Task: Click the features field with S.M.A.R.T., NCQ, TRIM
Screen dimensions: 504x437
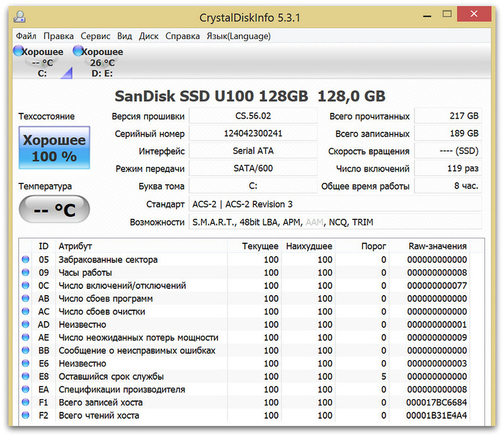Action: pyautogui.click(x=335, y=222)
